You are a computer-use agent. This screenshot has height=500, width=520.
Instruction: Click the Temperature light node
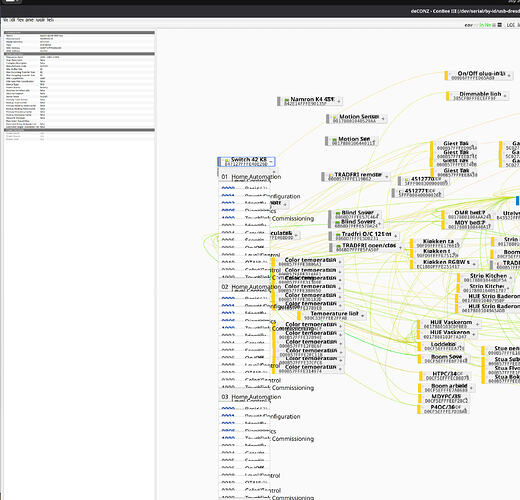click(332, 316)
